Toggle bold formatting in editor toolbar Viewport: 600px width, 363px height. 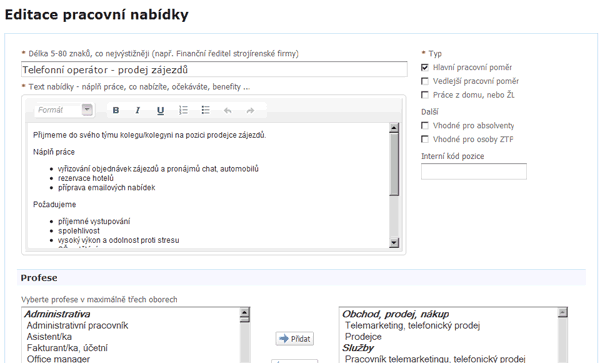click(x=116, y=111)
